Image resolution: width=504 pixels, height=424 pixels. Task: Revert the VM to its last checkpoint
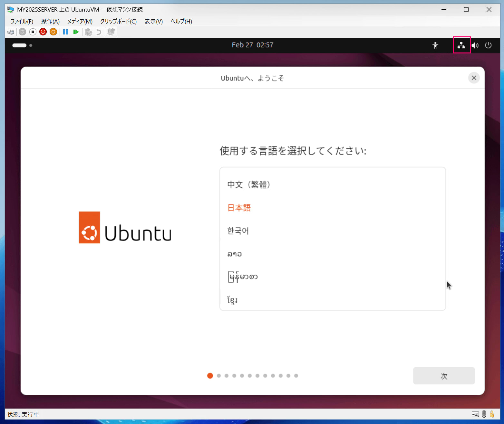pos(98,32)
